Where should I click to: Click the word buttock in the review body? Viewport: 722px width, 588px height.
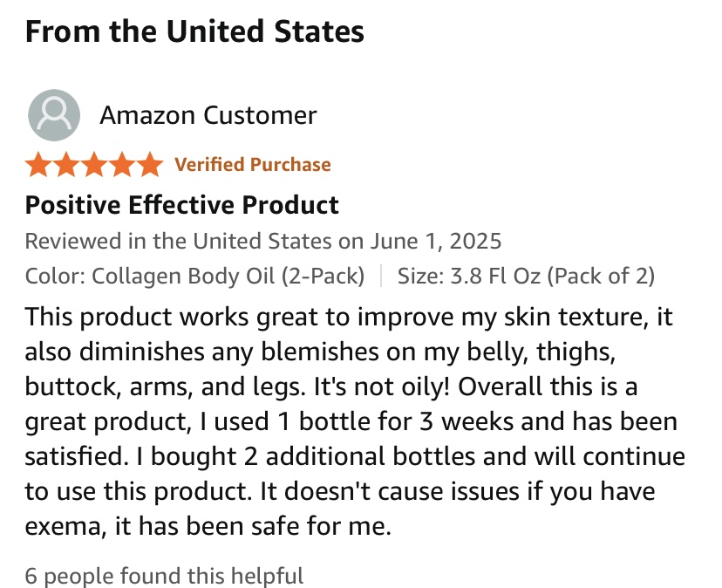click(64, 386)
